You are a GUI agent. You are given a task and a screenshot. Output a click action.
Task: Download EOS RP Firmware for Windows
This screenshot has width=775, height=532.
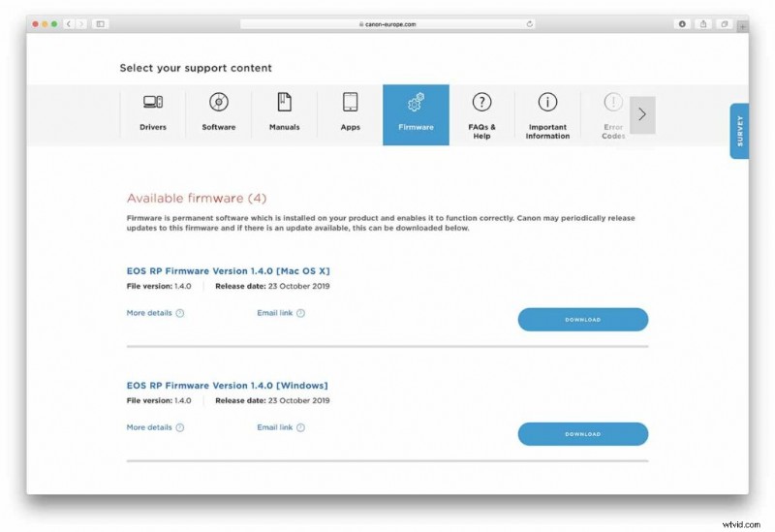point(582,434)
